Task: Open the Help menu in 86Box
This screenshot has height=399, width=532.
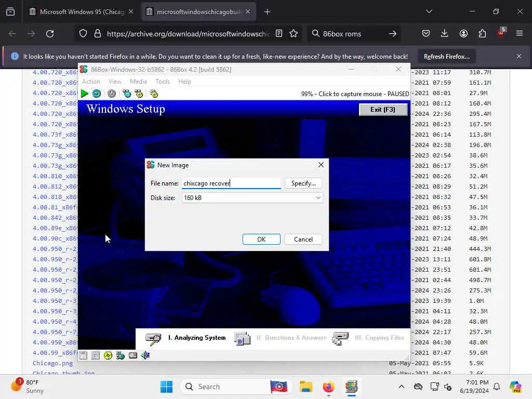Action: coord(184,82)
